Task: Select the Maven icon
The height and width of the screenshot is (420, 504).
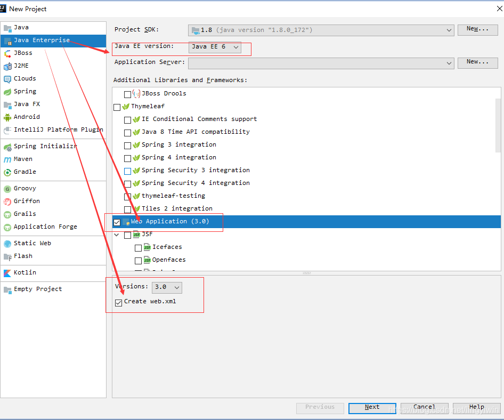Action: tap(7, 159)
